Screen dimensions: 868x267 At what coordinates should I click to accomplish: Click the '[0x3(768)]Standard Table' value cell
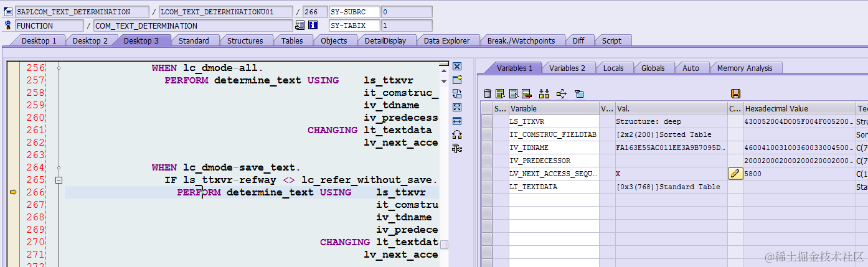tap(671, 187)
